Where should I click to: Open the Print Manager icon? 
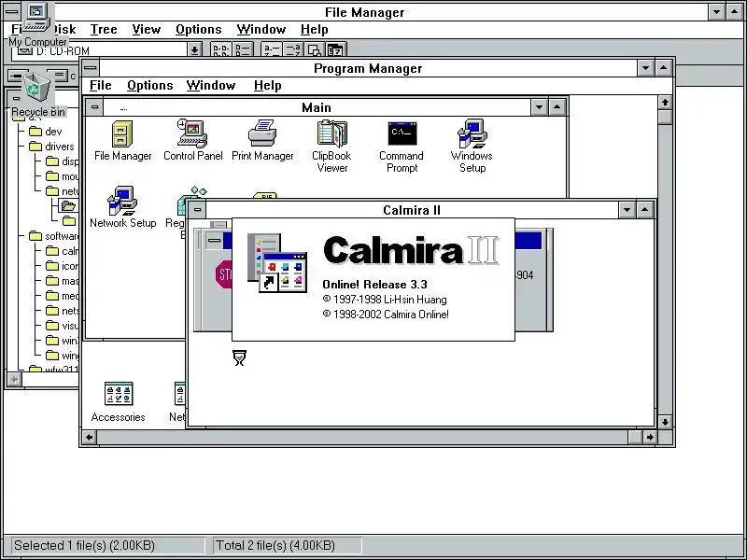pos(262,141)
